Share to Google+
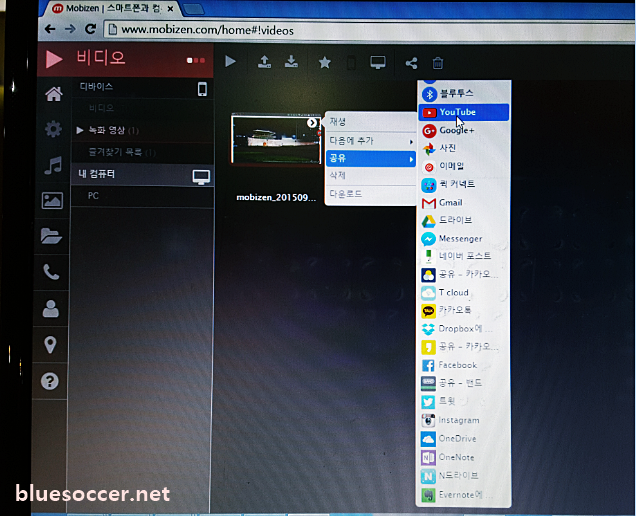This screenshot has height=516, width=636. (464, 131)
